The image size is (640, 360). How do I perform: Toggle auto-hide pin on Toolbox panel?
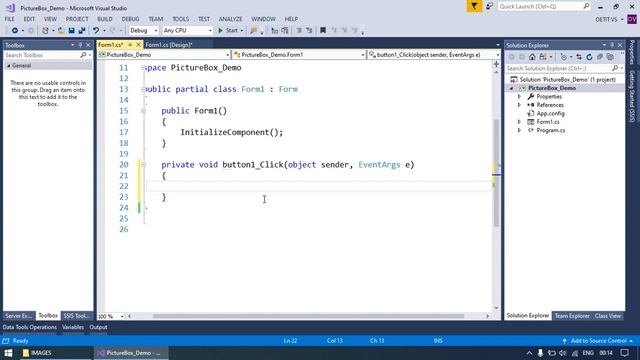click(x=80, y=45)
